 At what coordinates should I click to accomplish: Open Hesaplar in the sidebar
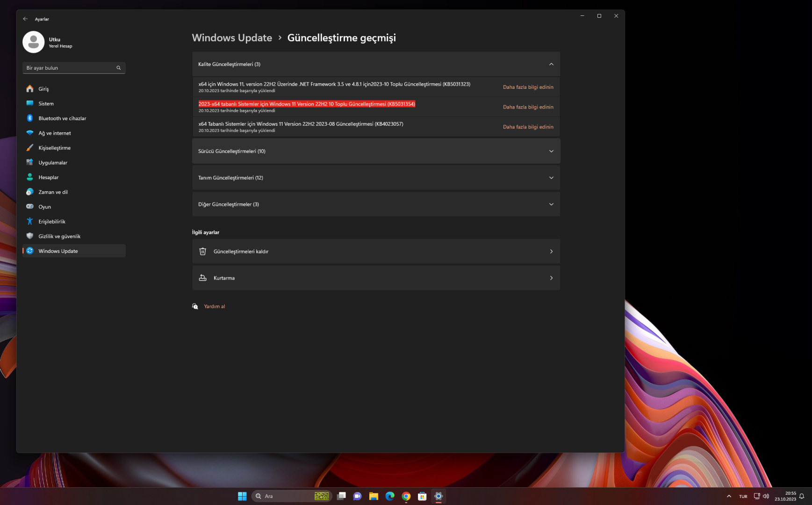click(74, 177)
